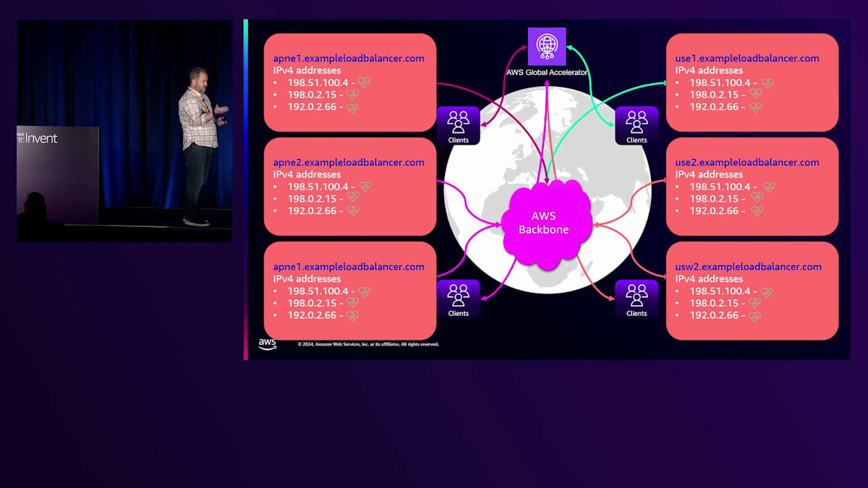
Task: Select 192.0.2.66 in the use2 card
Action: pyautogui.click(x=713, y=211)
